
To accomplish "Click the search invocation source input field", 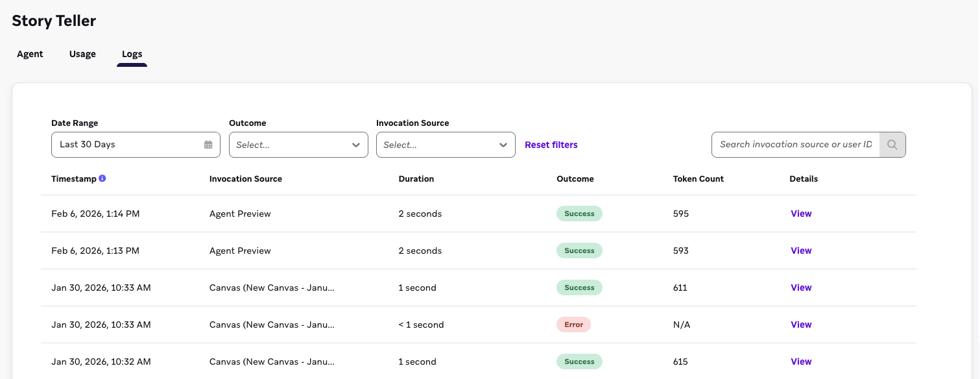I will (x=795, y=145).
